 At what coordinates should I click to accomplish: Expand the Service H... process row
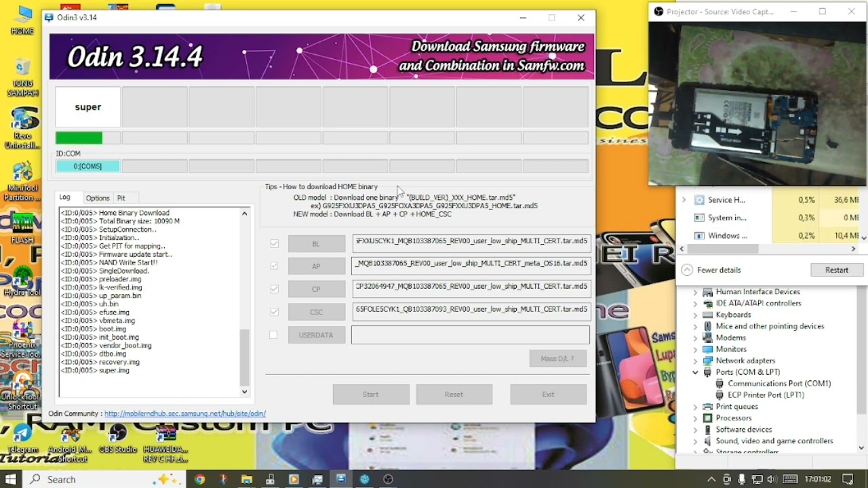pyautogui.click(x=684, y=200)
